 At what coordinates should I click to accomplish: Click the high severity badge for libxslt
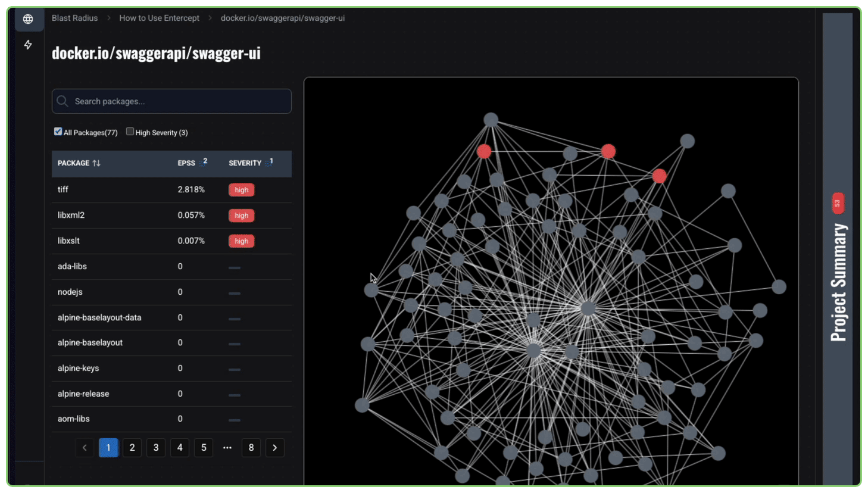point(241,241)
